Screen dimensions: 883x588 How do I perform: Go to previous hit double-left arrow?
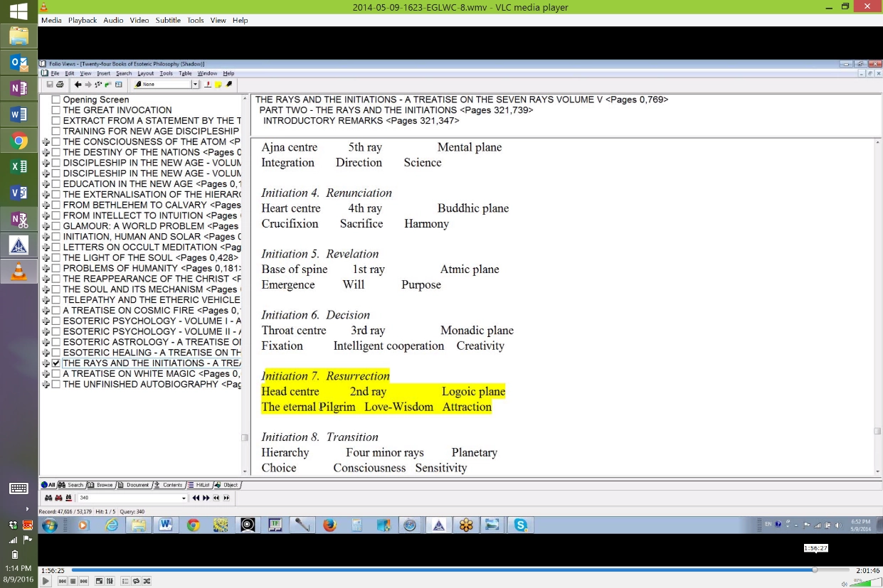pyautogui.click(x=196, y=498)
